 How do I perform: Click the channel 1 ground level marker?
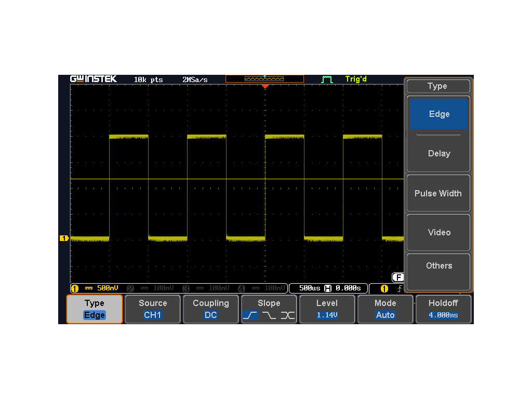[64, 238]
